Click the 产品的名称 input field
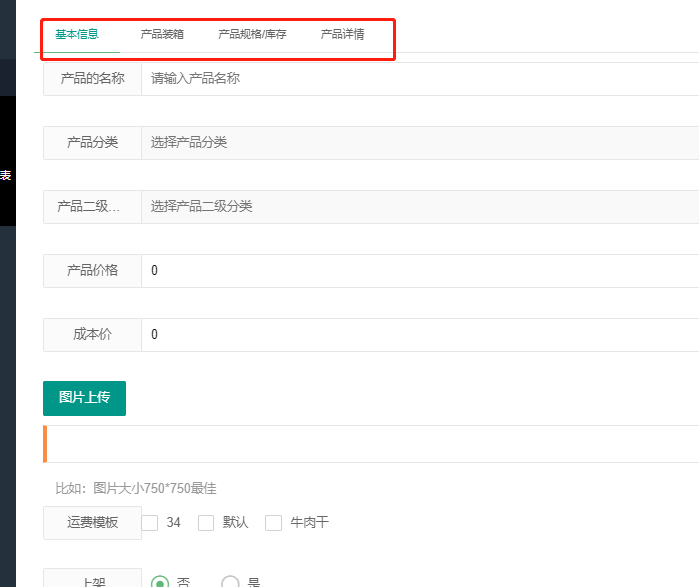 point(420,78)
